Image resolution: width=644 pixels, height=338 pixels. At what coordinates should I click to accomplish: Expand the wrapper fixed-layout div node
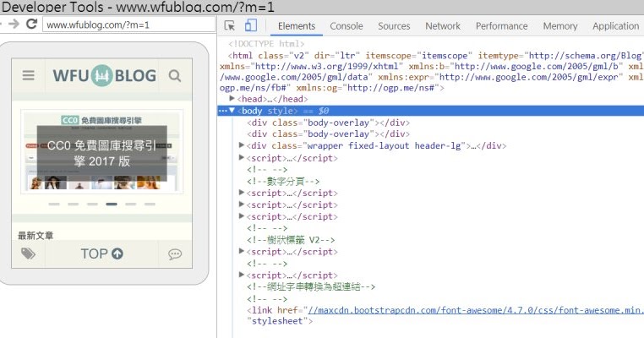click(x=242, y=145)
